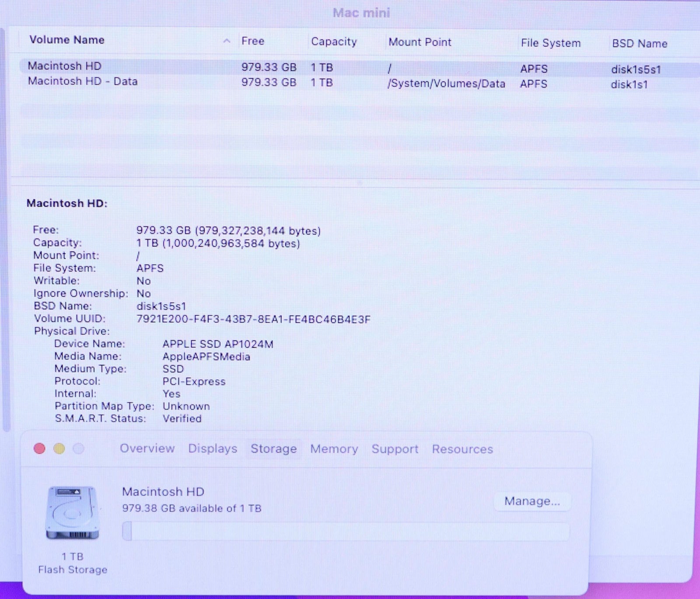Click the Manage... button

point(532,501)
